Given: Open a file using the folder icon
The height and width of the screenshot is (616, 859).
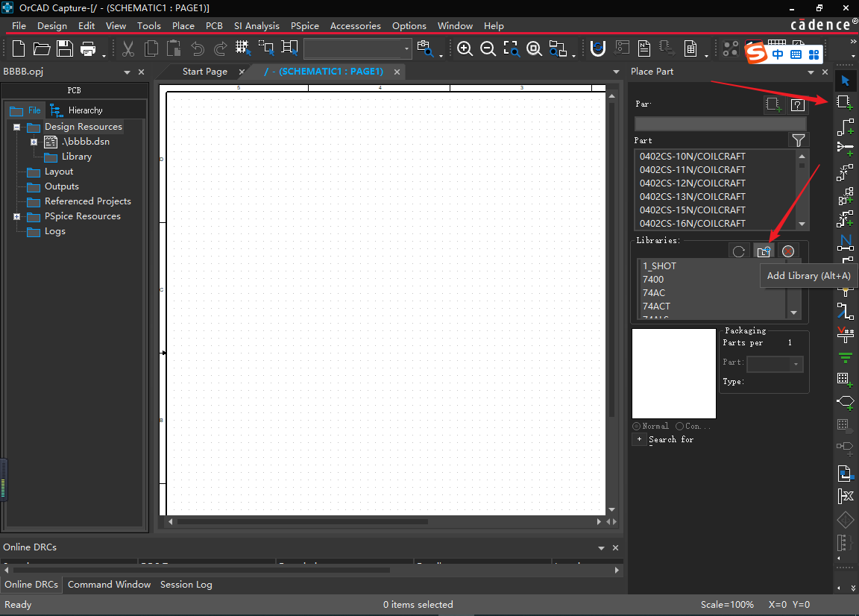Looking at the screenshot, I should [x=42, y=48].
